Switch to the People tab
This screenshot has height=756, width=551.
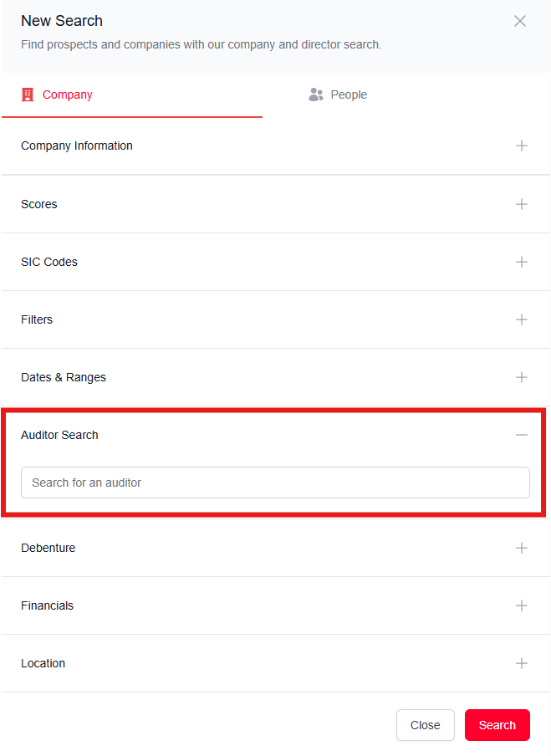[348, 94]
